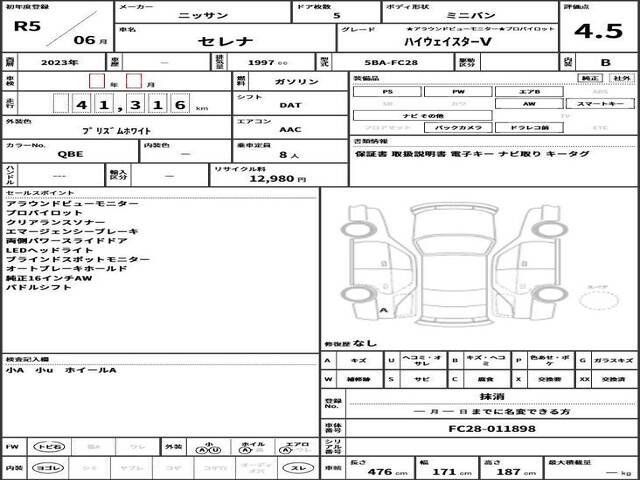The width and height of the screenshot is (640, 480).
Task: Toggle the バックカメラ equipment box
Action: [458, 128]
